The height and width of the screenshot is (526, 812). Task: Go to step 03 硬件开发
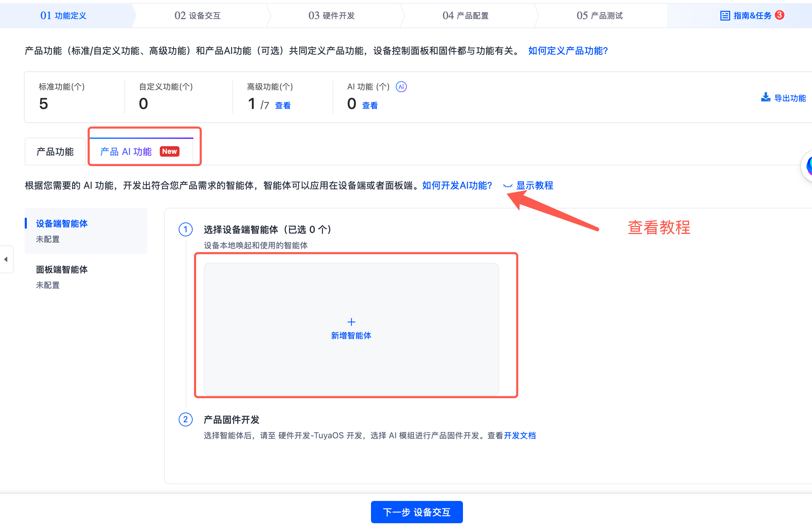tap(332, 16)
